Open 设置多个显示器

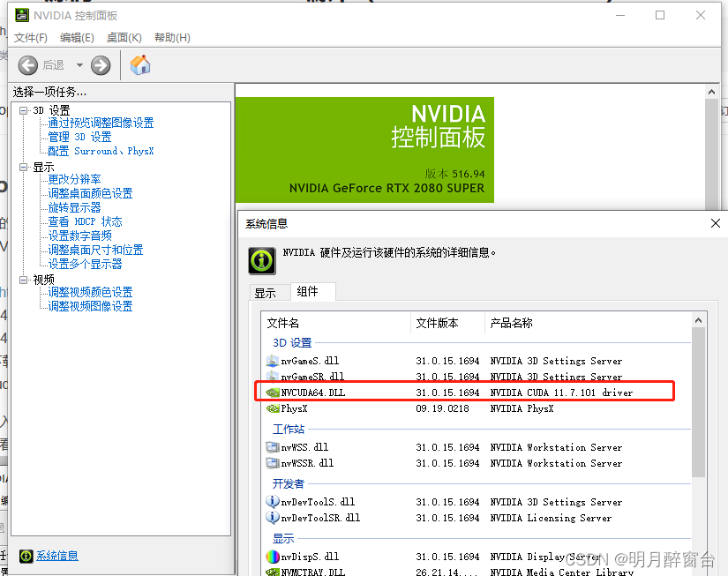(x=85, y=264)
